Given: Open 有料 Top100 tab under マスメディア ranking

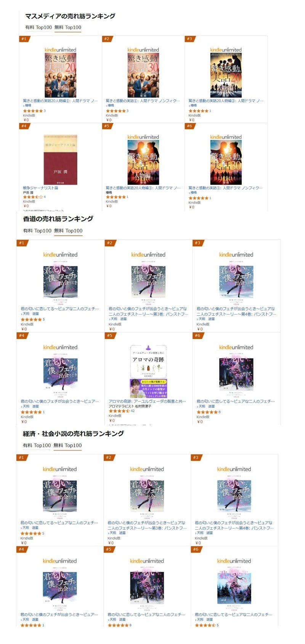Looking at the screenshot, I should [39, 27].
